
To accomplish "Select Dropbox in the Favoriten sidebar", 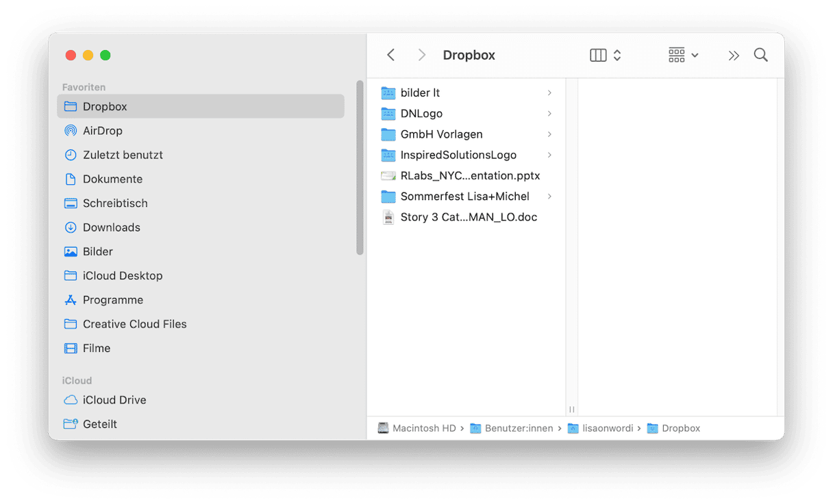I will pyautogui.click(x=201, y=106).
